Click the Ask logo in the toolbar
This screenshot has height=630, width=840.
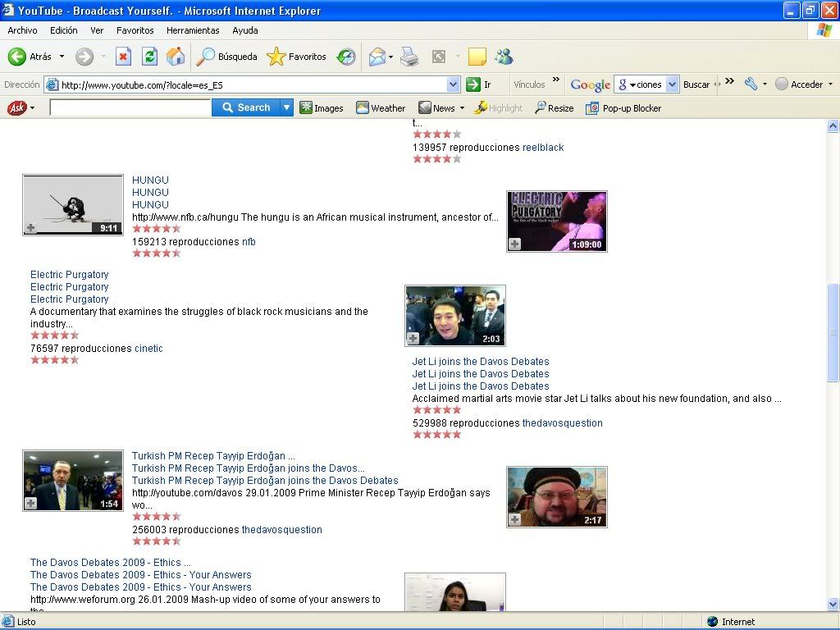coord(16,108)
